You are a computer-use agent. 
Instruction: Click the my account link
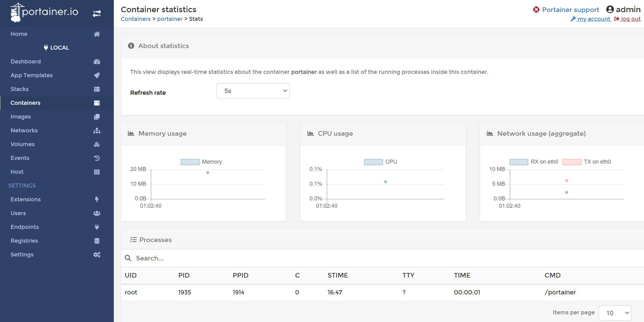point(594,19)
